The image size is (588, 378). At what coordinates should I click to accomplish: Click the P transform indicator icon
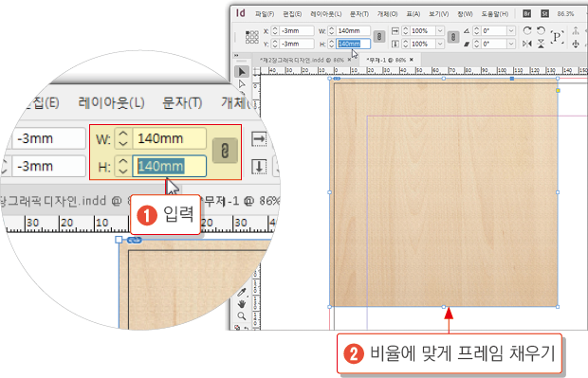(557, 37)
